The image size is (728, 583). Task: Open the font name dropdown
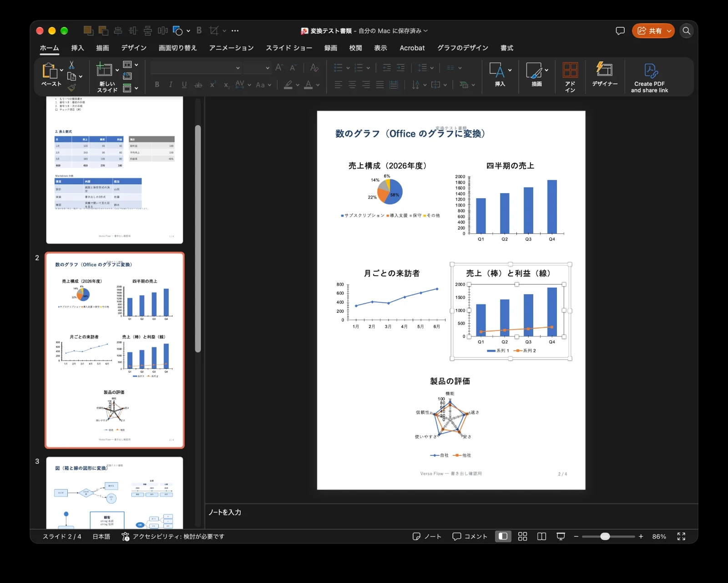(x=238, y=68)
